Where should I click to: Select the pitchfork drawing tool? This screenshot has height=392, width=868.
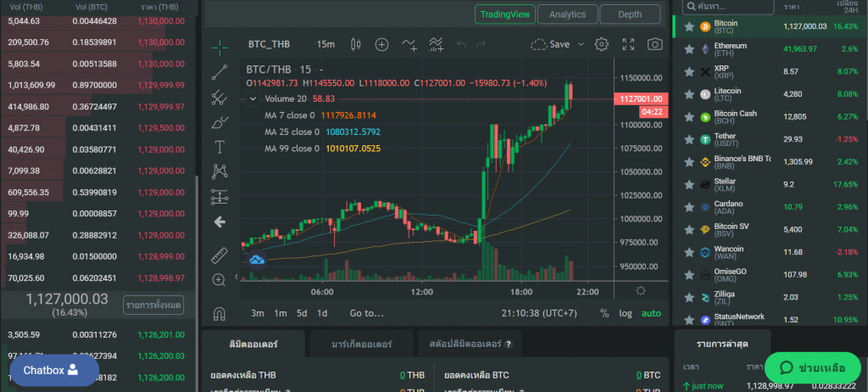click(x=220, y=98)
